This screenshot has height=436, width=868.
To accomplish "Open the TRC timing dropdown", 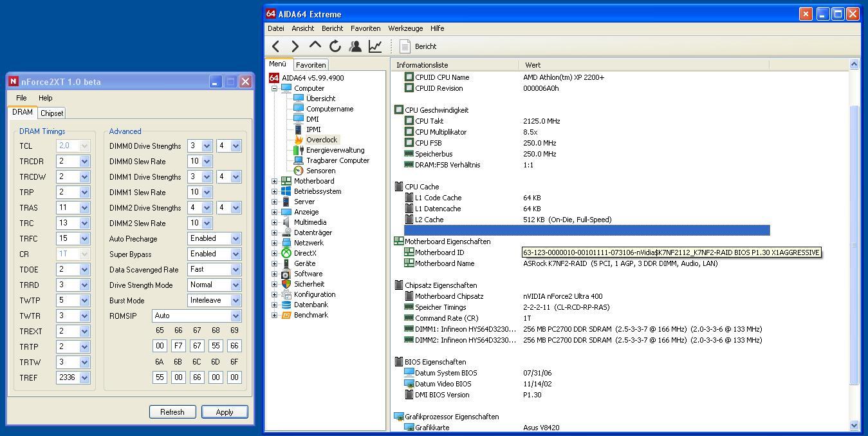I will (x=84, y=223).
